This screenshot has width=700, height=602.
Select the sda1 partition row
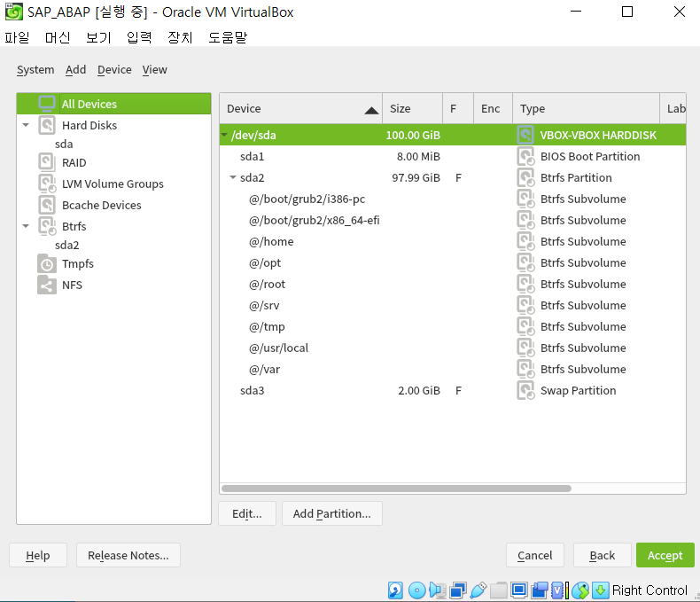pos(453,156)
